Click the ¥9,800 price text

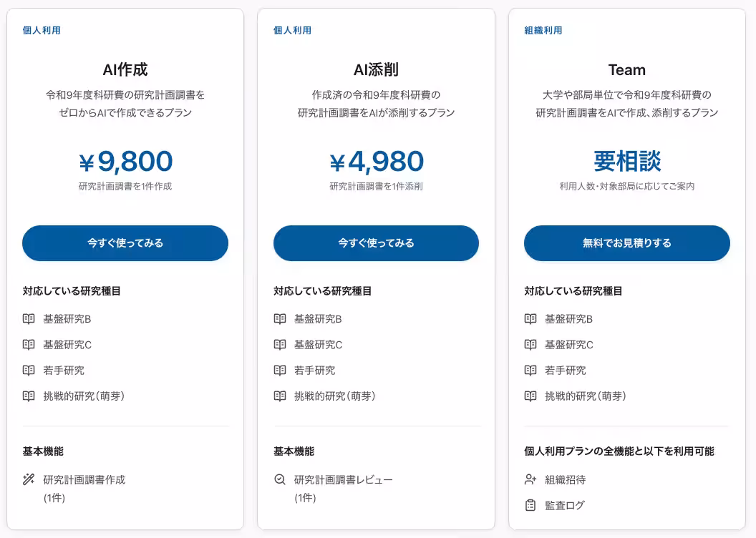point(125,162)
